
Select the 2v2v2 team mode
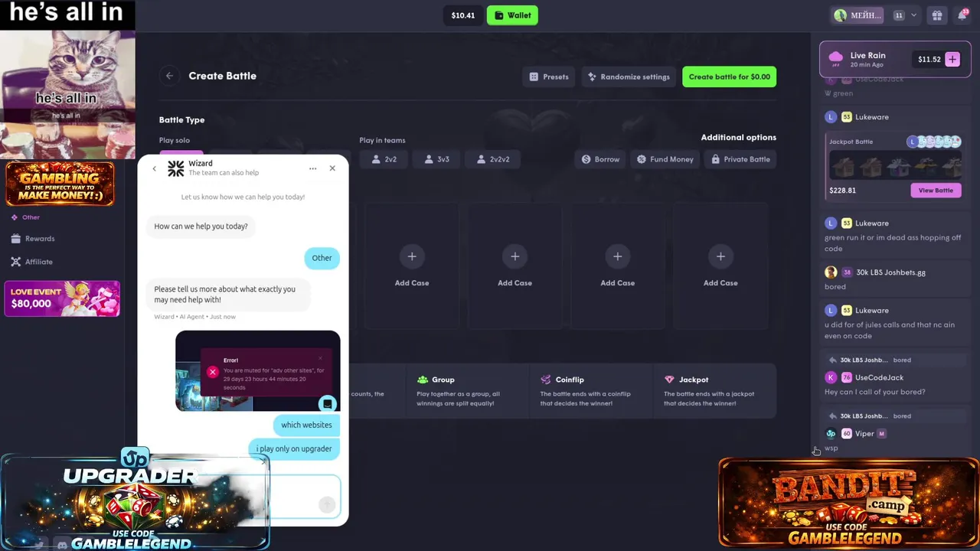click(492, 159)
